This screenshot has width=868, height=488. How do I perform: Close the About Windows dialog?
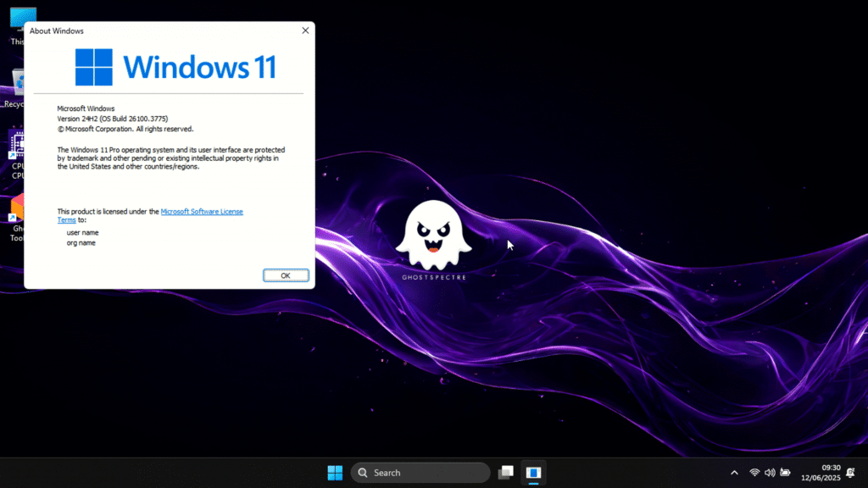point(305,30)
